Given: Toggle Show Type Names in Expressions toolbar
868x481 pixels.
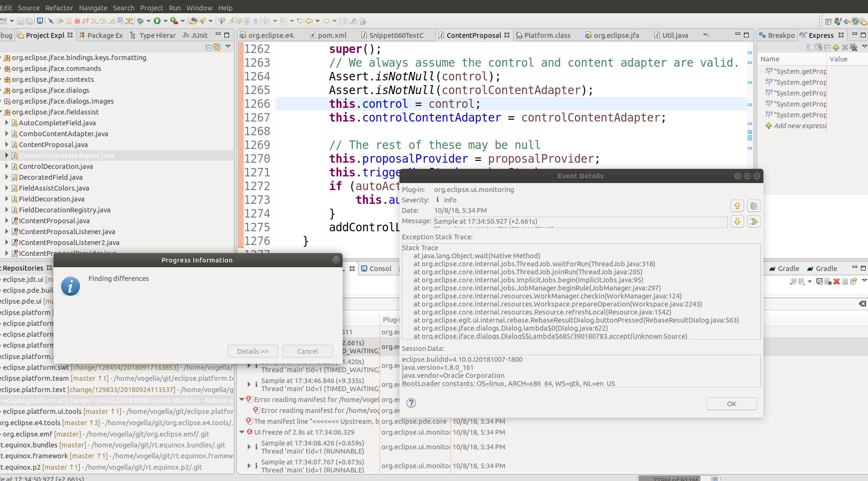Looking at the screenshot, I should [810, 48].
